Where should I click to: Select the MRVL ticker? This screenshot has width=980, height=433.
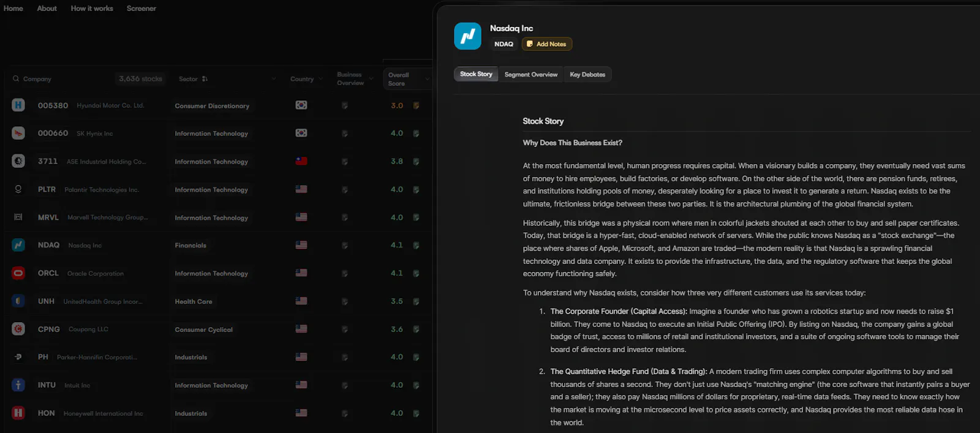(48, 217)
